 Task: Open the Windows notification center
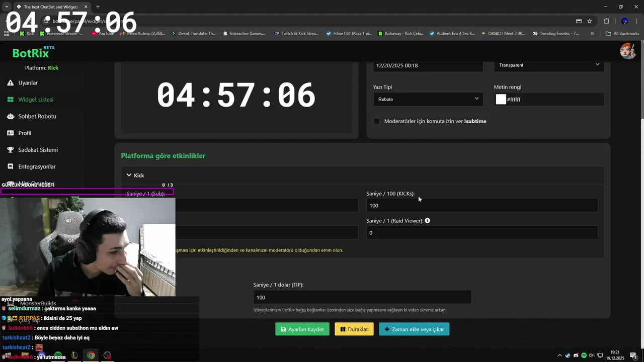point(634,355)
